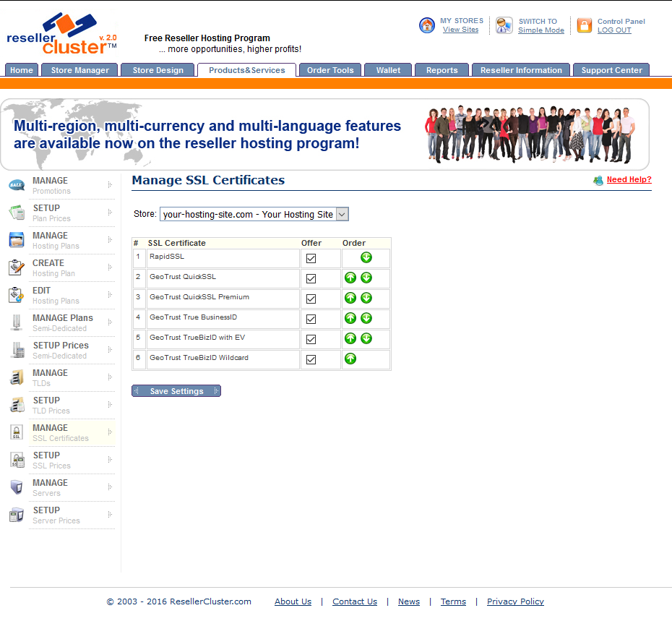Viewport: 672px width, 621px height.
Task: Move RapidSSL down in order
Action: click(366, 257)
